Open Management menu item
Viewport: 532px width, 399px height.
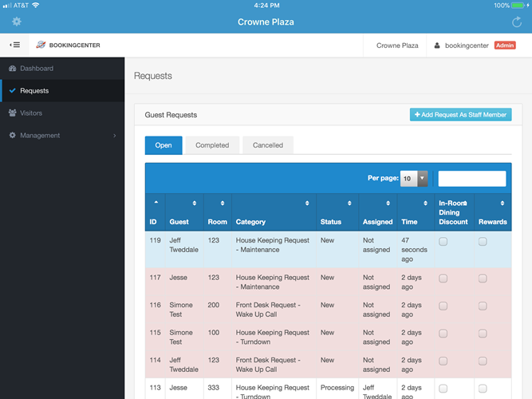click(62, 135)
